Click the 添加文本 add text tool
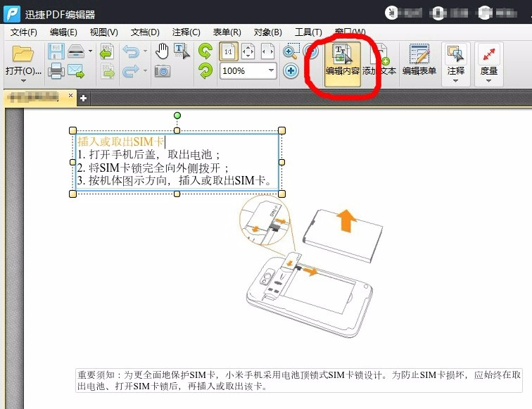Image resolution: width=532 pixels, height=409 pixels. (x=379, y=64)
